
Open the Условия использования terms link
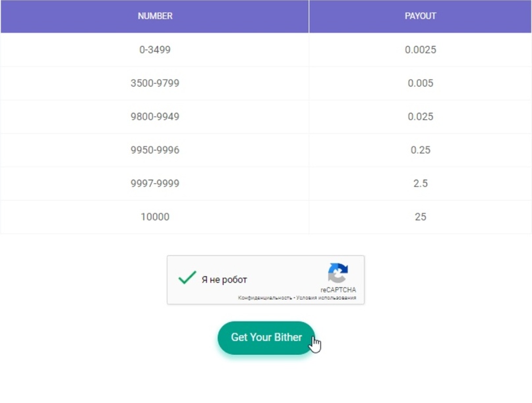pos(326,298)
